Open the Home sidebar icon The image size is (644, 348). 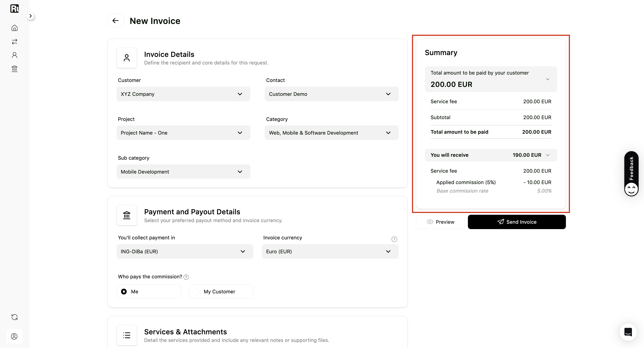(x=15, y=28)
